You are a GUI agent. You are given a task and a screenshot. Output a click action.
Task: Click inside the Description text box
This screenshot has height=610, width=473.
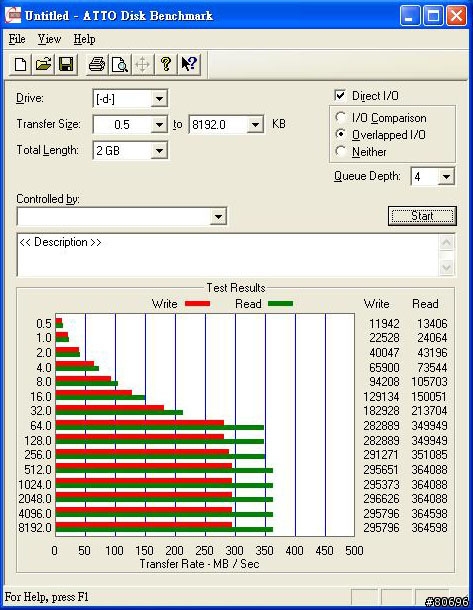pos(229,255)
